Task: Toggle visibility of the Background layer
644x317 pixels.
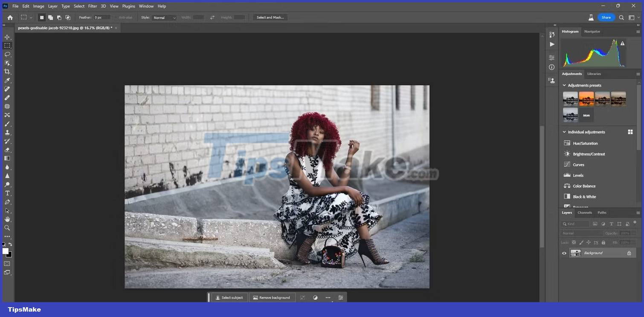Action: tap(564, 253)
